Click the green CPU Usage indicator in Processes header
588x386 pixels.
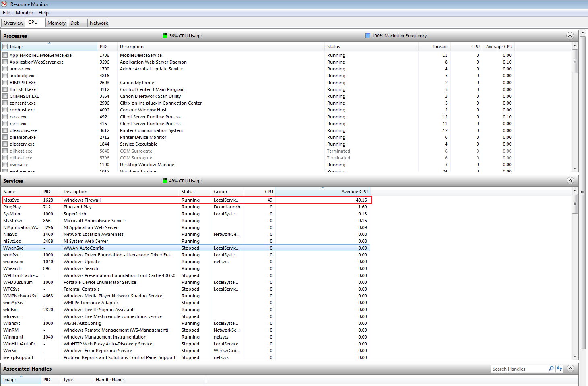pos(165,36)
